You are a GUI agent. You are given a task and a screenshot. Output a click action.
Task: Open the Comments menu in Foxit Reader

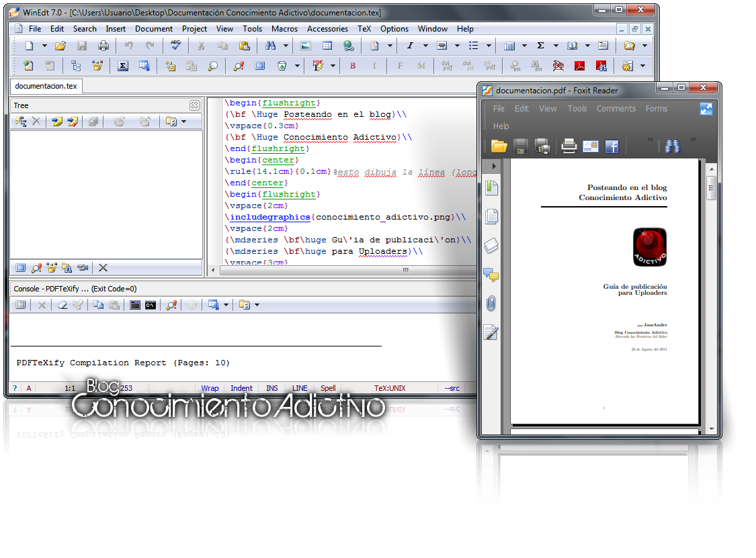(x=616, y=108)
